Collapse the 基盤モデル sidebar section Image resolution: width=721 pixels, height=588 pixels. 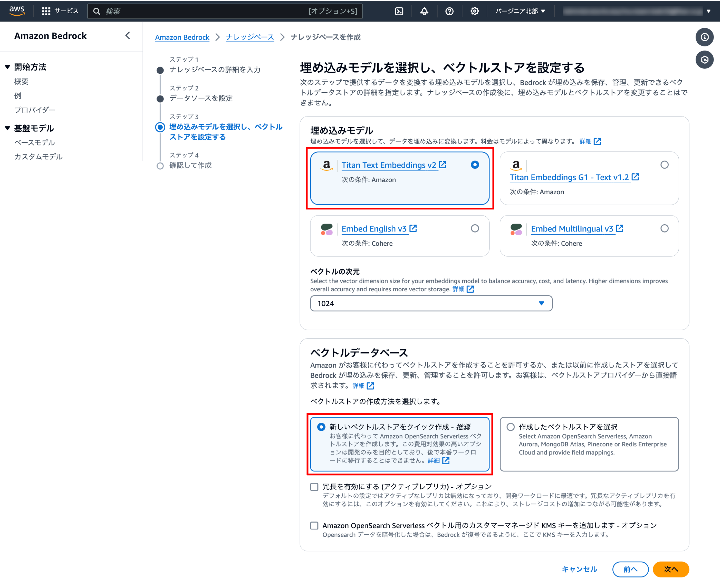7,128
